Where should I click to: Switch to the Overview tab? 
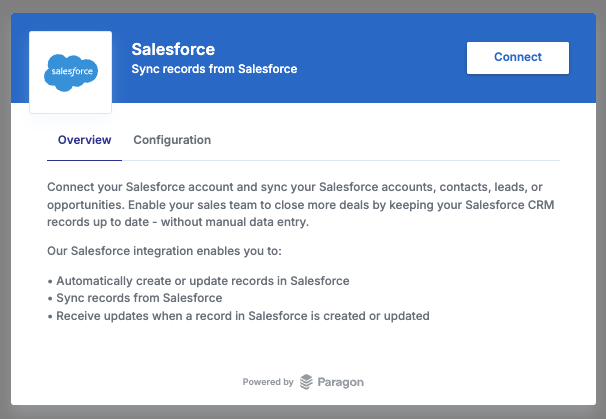84,140
